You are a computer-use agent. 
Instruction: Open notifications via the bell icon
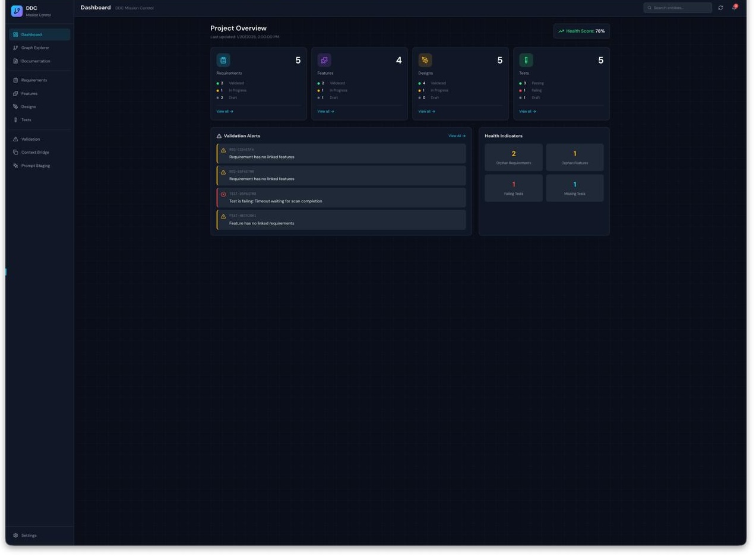click(x=734, y=8)
